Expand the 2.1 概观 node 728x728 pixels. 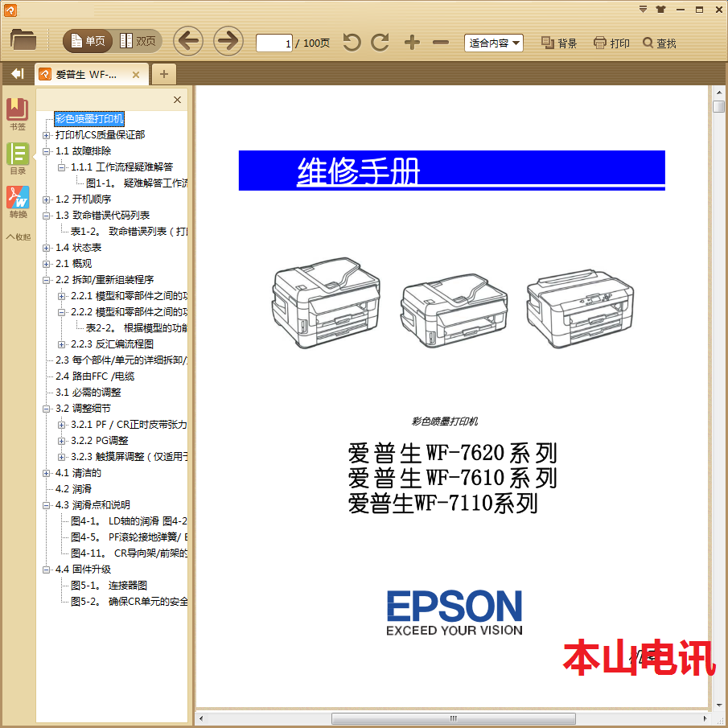tap(46, 264)
